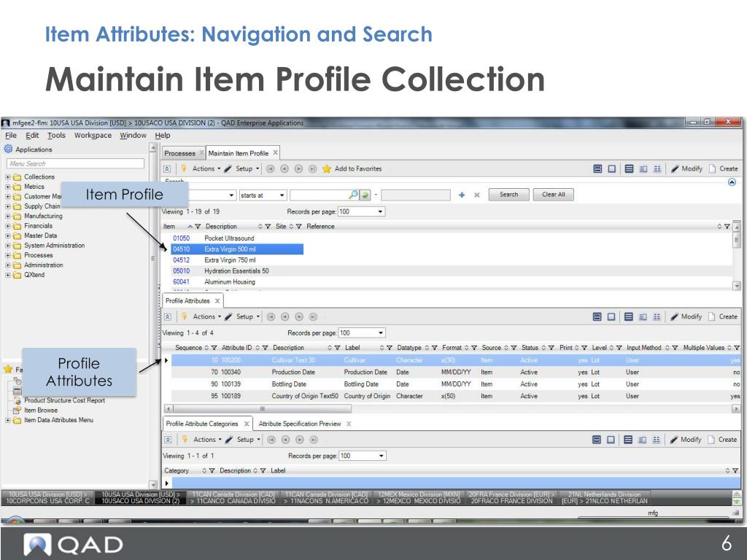This screenshot has width=747, height=560.
Task: Click the green arrow icon beside the search field
Action: click(x=365, y=195)
